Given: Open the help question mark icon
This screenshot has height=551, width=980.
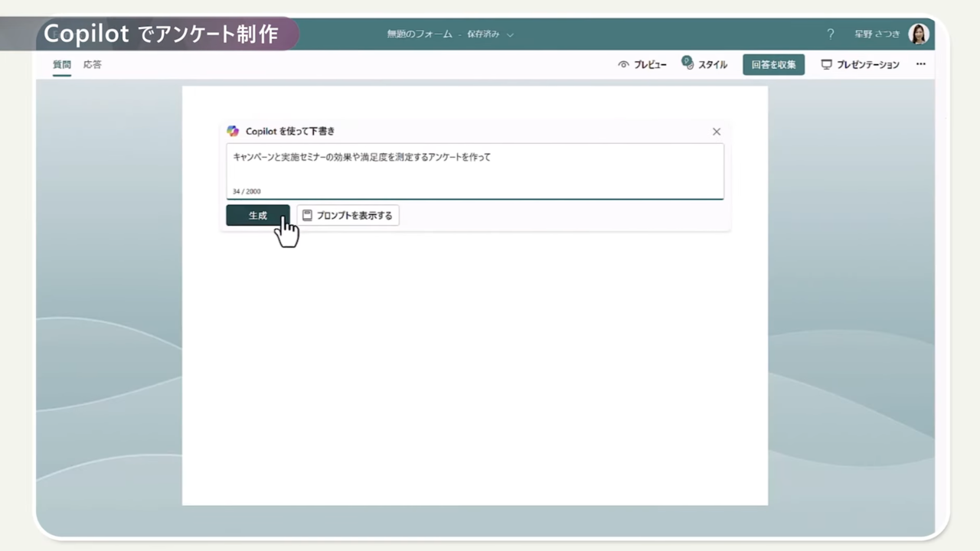Looking at the screenshot, I should pyautogui.click(x=831, y=34).
